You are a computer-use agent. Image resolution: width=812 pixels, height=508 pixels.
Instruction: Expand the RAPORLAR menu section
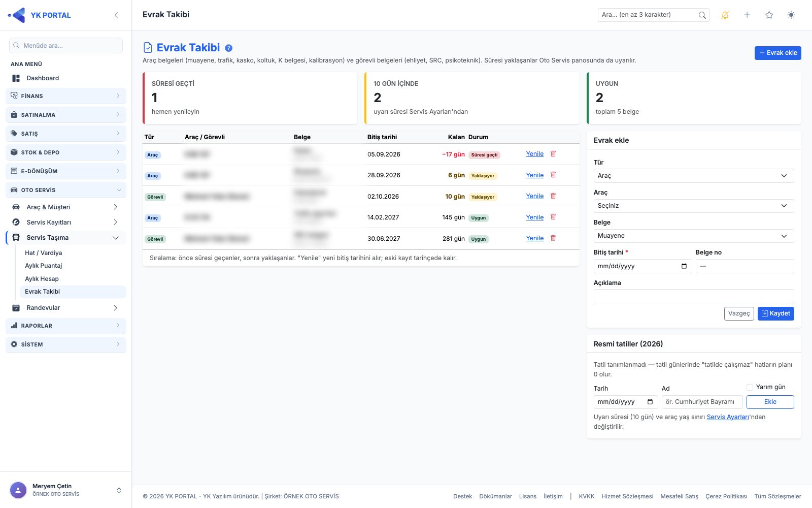(66, 326)
